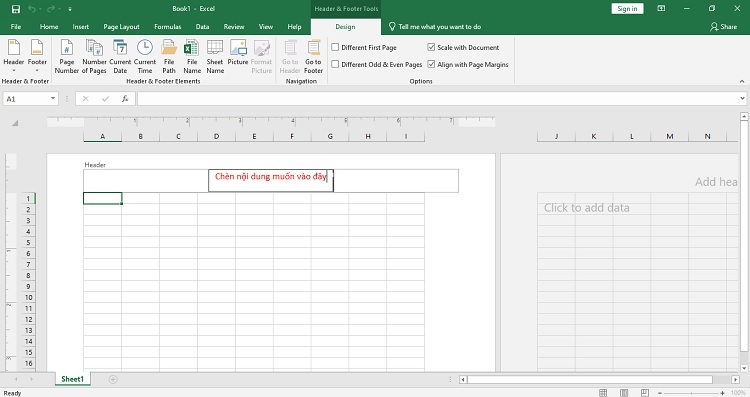Open the Page Layout tab

[121, 27]
